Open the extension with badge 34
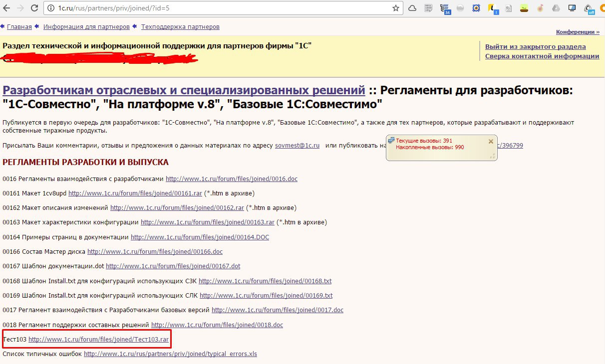 pyautogui.click(x=445, y=8)
